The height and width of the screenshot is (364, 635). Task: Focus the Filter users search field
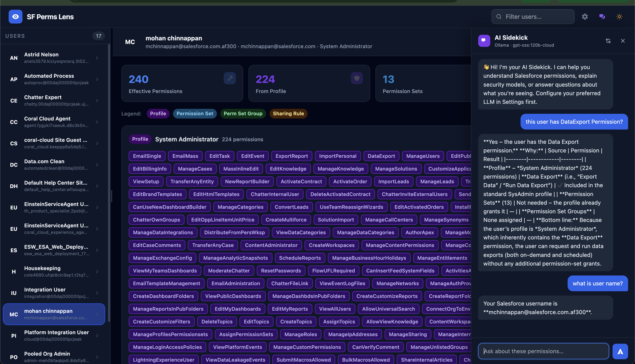[x=533, y=17]
